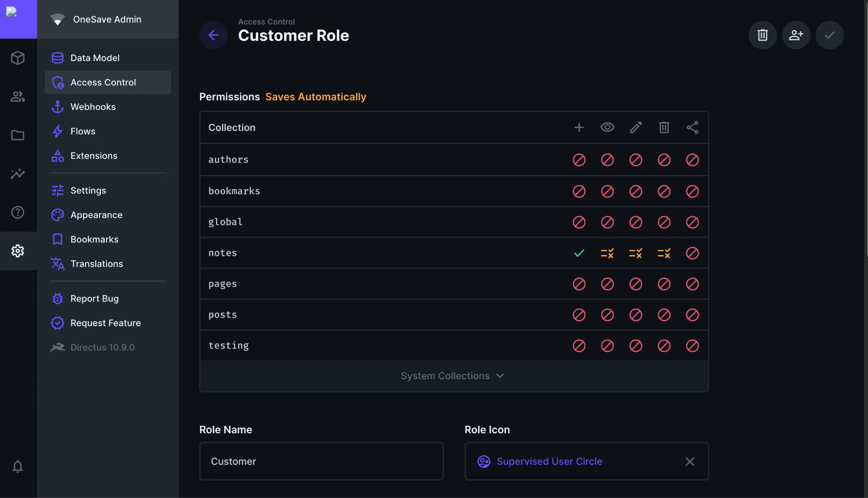
Task: Switch to the Appearance settings page
Action: 96,215
